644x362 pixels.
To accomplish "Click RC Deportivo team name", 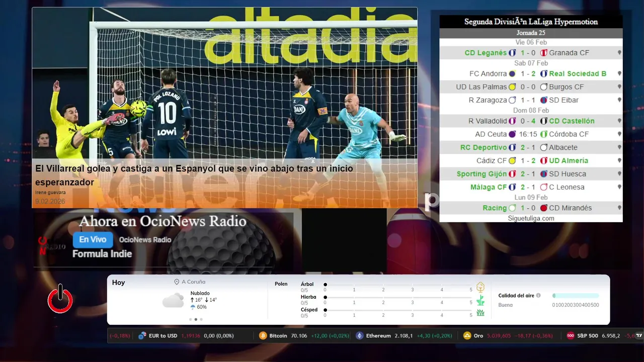I will point(484,147).
